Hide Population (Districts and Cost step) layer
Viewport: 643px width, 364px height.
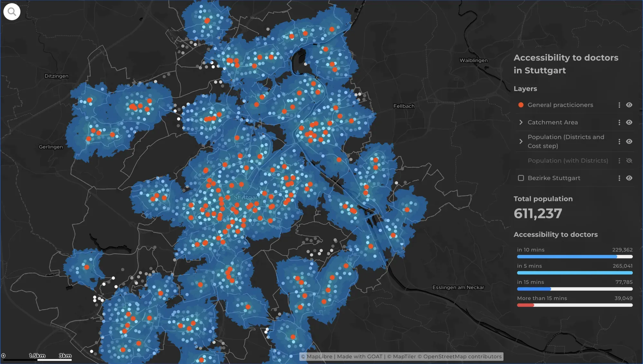point(629,141)
